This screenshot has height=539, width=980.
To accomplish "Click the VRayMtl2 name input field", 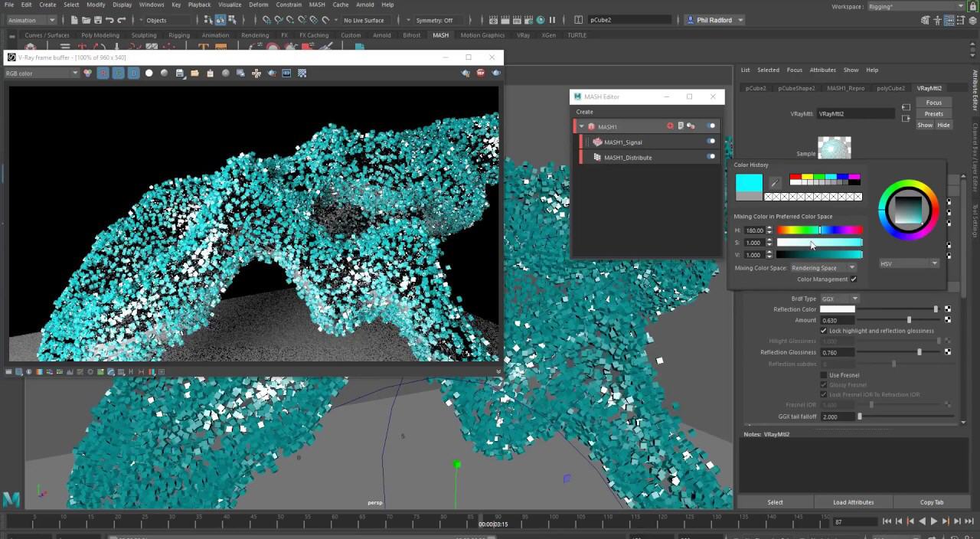I will click(855, 113).
